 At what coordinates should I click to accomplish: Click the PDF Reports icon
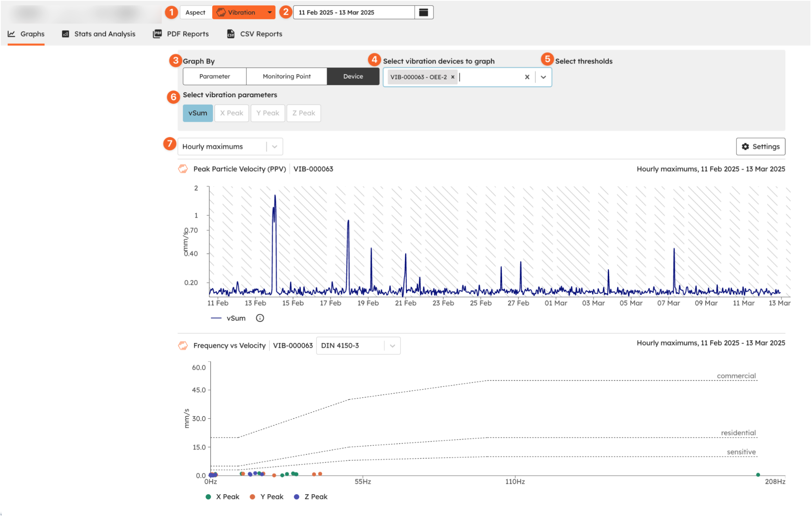pyautogui.click(x=157, y=34)
